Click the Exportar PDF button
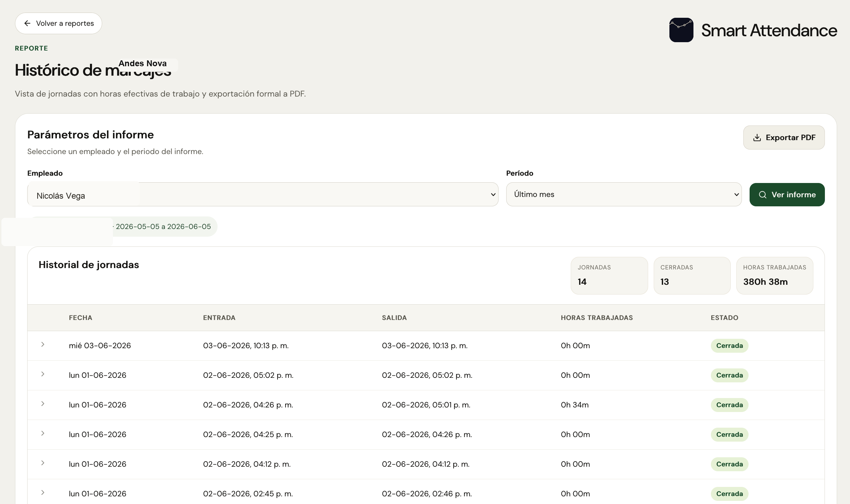 [784, 138]
